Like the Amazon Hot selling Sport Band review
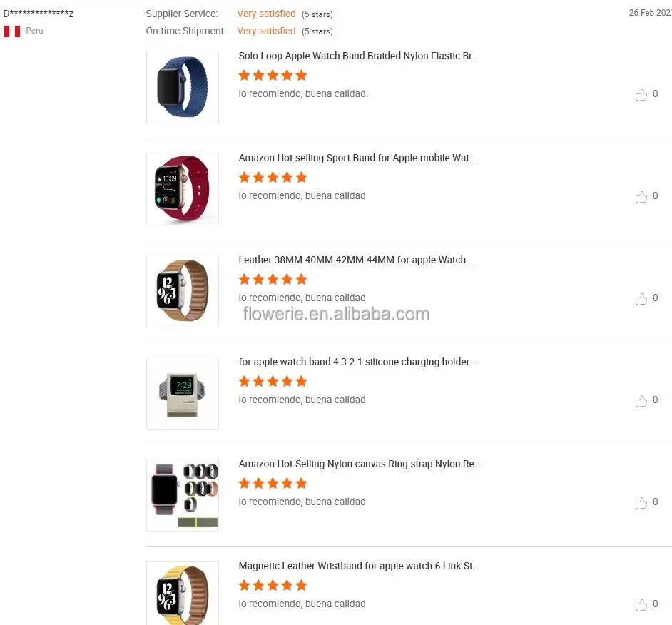 [x=641, y=197]
